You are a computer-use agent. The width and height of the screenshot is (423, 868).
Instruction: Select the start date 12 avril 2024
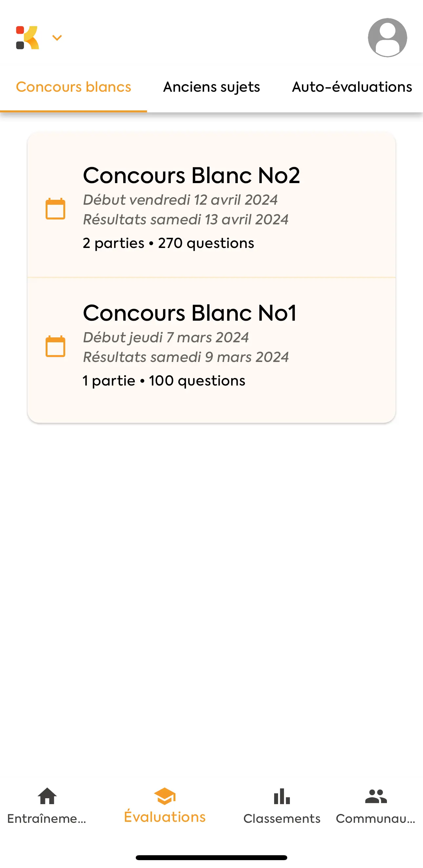[x=180, y=200]
